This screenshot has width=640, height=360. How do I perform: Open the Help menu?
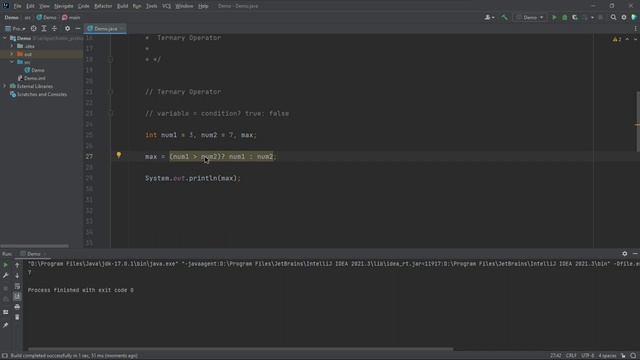(x=203, y=6)
